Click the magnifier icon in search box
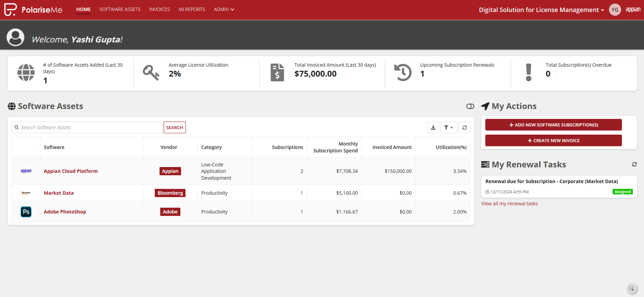The height and width of the screenshot is (297, 644). (17, 127)
